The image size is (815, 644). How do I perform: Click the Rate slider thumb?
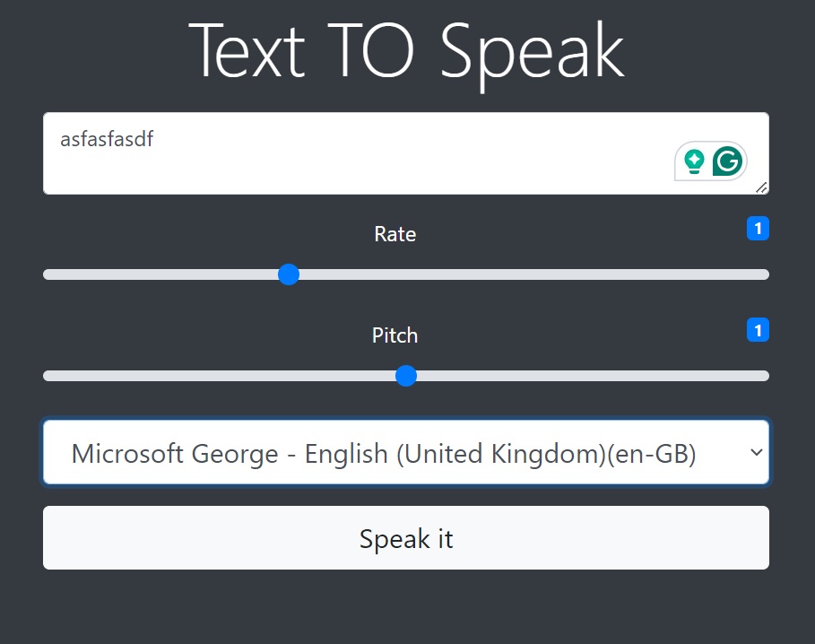coord(289,274)
